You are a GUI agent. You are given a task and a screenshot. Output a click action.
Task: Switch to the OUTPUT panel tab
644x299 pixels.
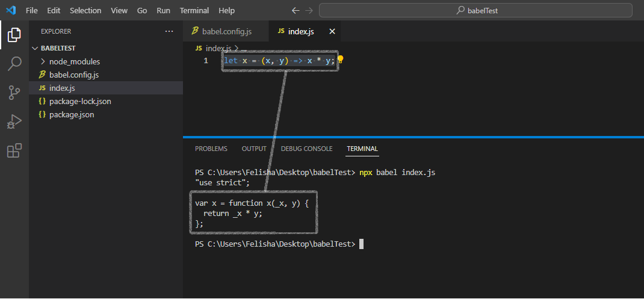click(254, 149)
